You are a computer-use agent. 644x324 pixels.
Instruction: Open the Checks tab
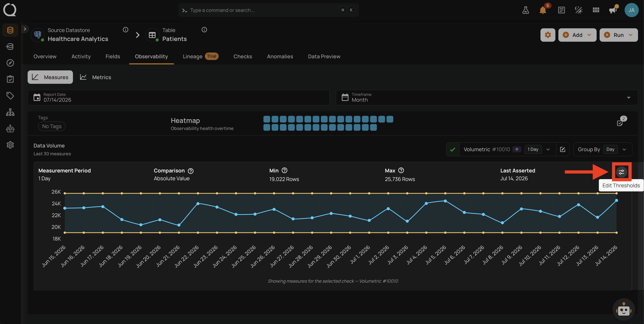(x=243, y=56)
